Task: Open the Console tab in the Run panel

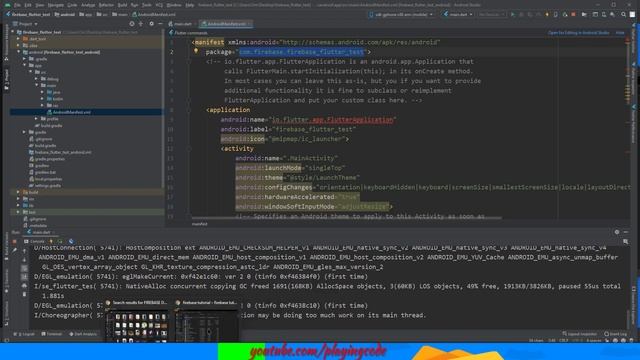Action: pos(34,241)
